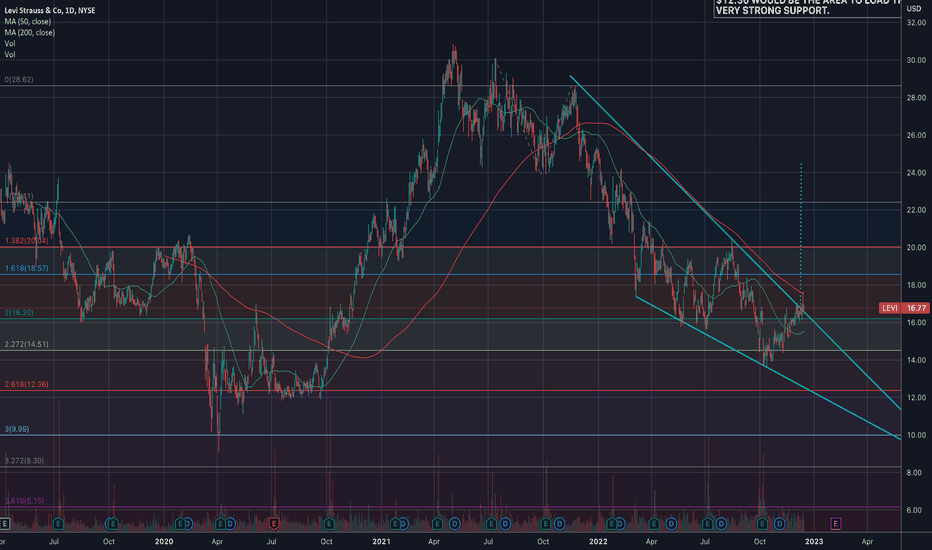
Task: Select the MA (200, close) indicator legend
Action: pos(29,33)
